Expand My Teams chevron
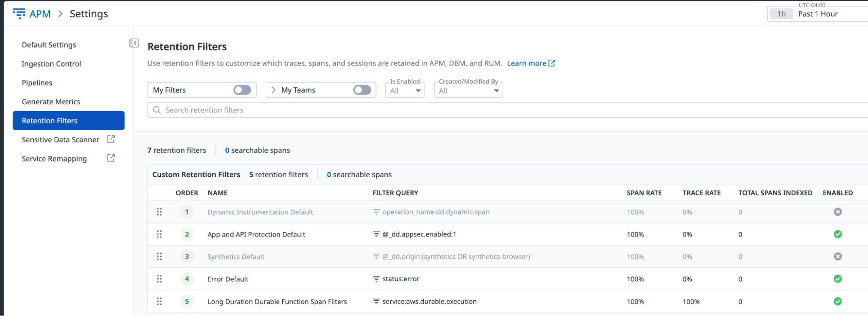Screen dimensions: 868x316 pyautogui.click(x=274, y=90)
